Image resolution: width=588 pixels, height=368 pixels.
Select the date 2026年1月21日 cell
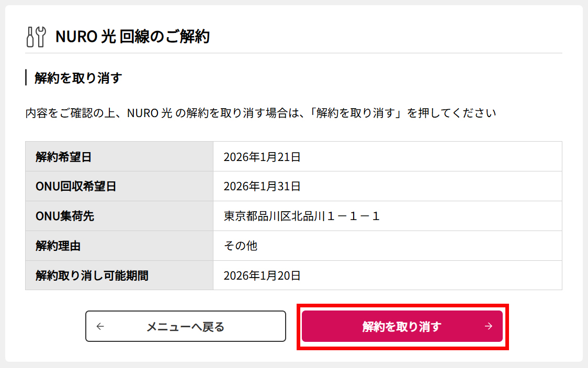(x=262, y=156)
